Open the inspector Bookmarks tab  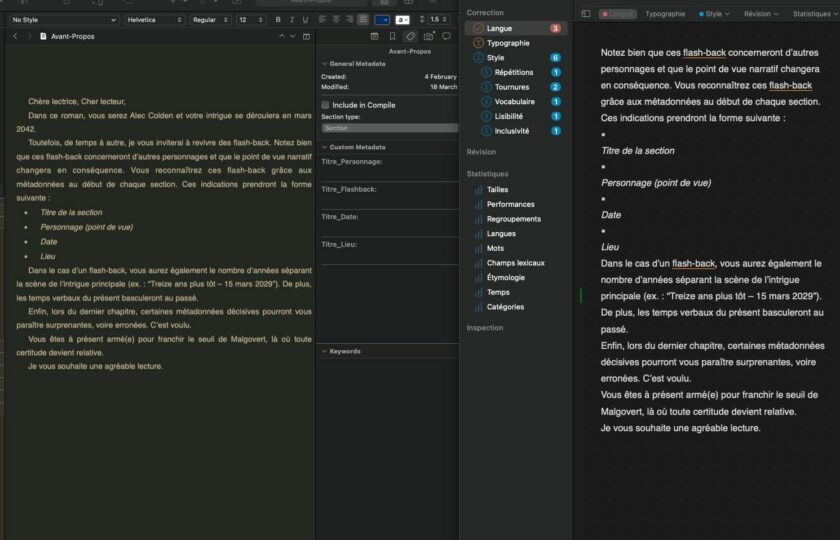click(x=392, y=36)
